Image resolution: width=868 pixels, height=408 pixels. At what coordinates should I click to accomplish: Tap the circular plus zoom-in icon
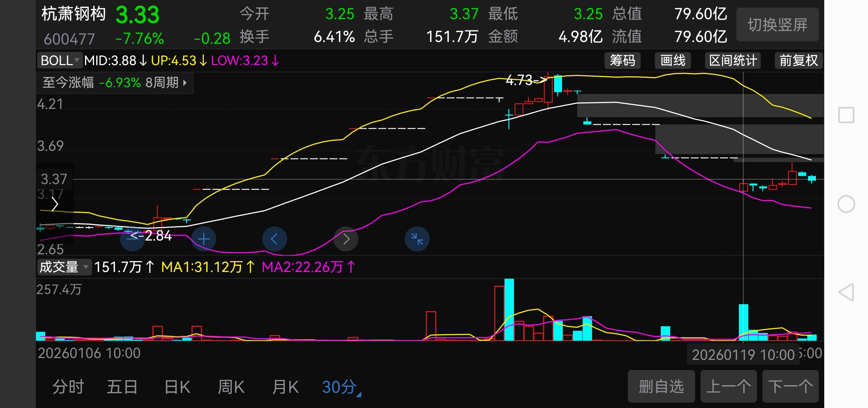204,239
